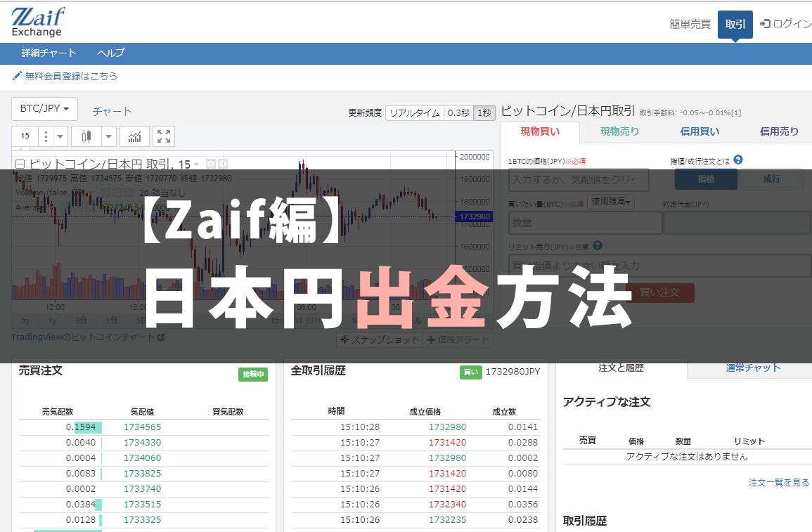Click the help icon next to リミット売り
This screenshot has width=812, height=532.
(x=598, y=246)
